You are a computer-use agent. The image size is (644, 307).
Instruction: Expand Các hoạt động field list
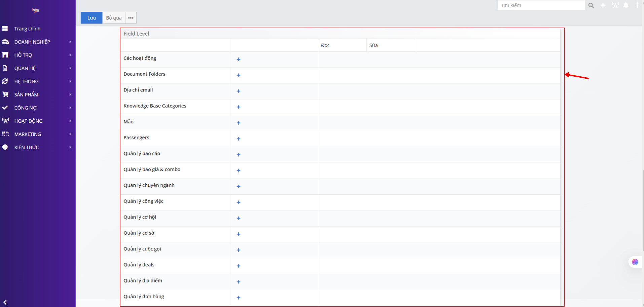click(238, 60)
